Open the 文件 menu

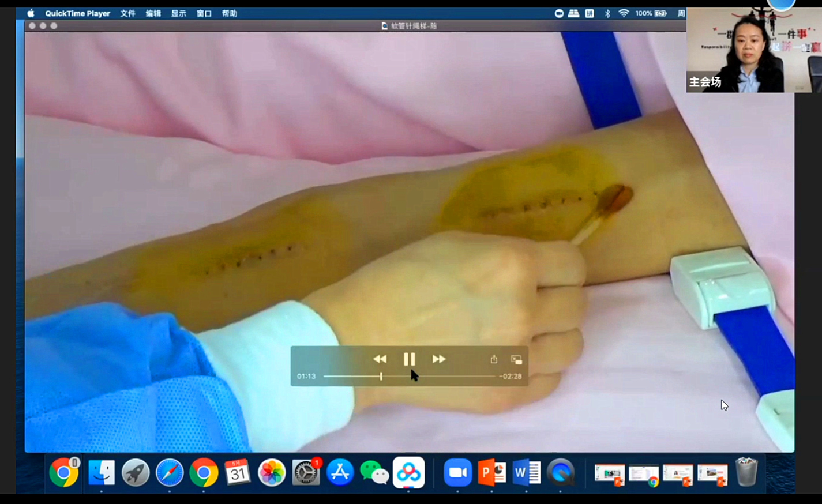(127, 13)
